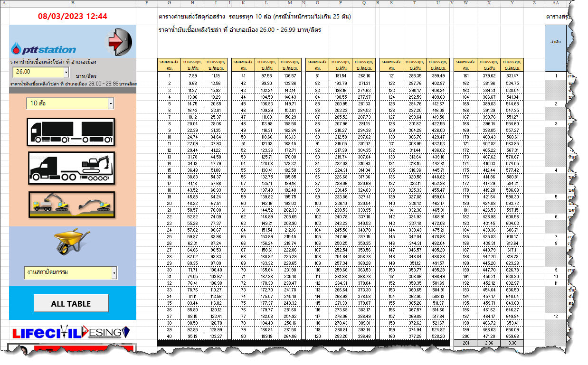The width and height of the screenshot is (588, 365).
Task: Select column P header
Action: pyautogui.click(x=341, y=3)
